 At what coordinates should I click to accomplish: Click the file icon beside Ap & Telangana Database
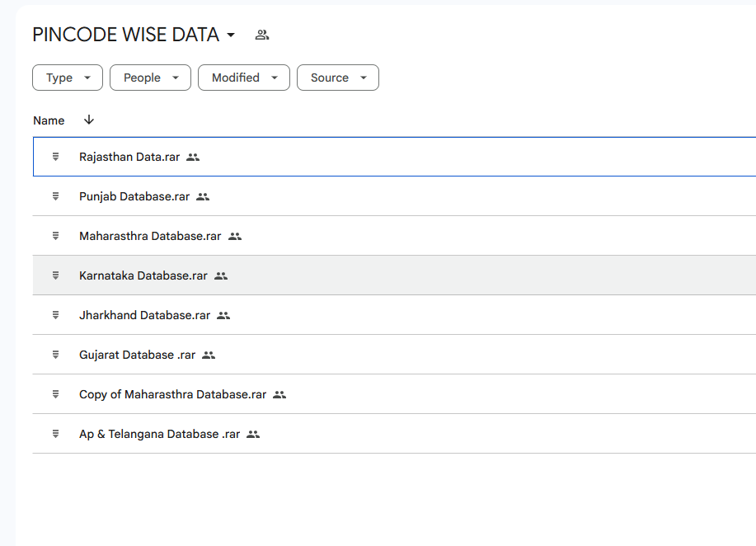[55, 434]
